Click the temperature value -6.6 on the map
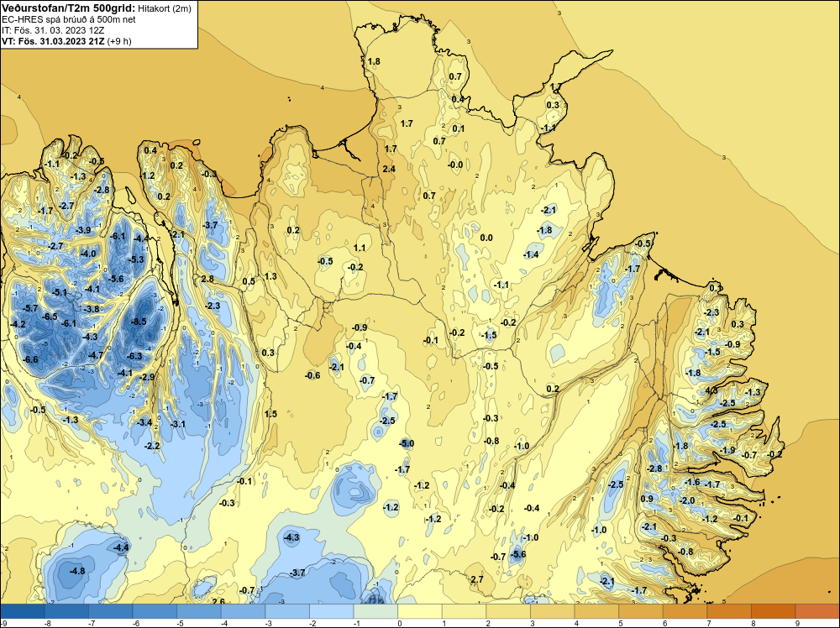Image resolution: width=840 pixels, height=628 pixels. coord(30,359)
